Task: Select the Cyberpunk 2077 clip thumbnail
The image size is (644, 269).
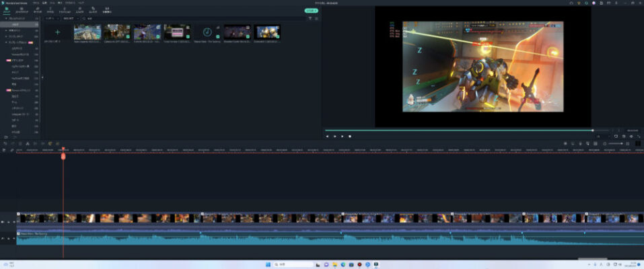Action: click(x=118, y=32)
